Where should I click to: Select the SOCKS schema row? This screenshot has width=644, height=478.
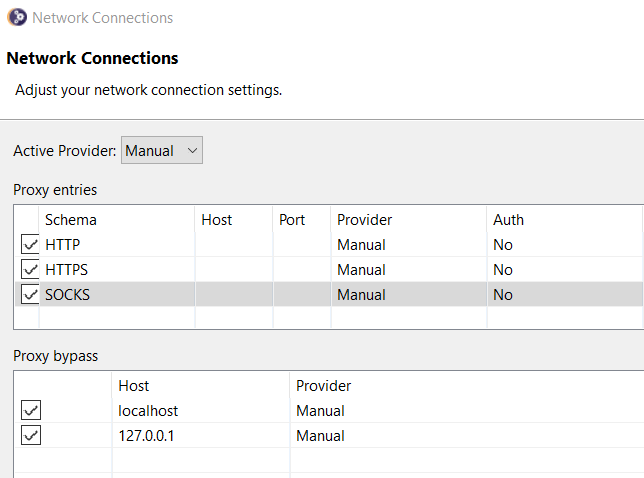[67, 295]
